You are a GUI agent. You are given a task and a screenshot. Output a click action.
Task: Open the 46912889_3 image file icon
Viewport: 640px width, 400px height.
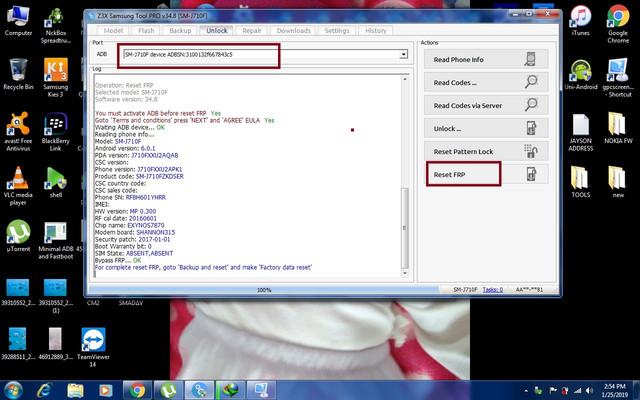tap(56, 343)
